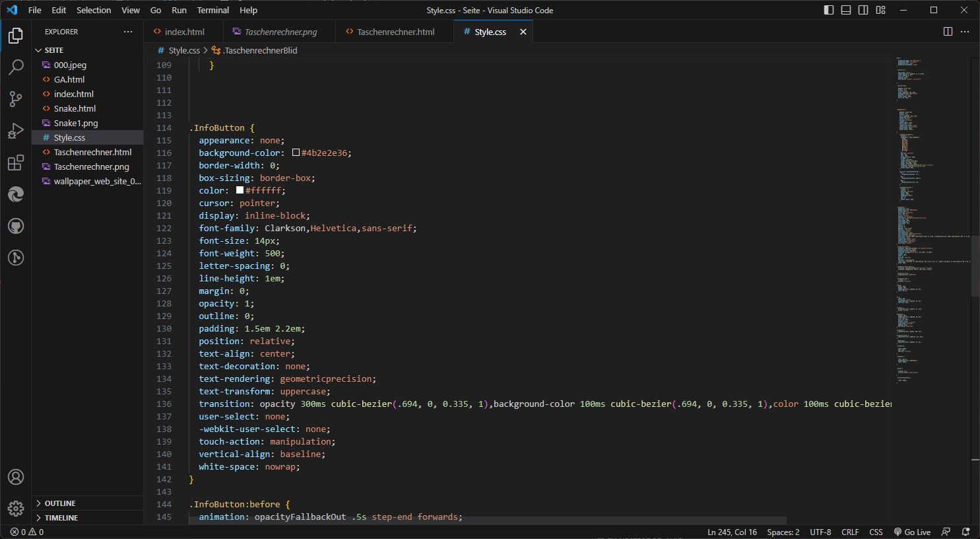980x539 pixels.
Task: Click the #ffffff color swatch
Action: click(x=240, y=190)
